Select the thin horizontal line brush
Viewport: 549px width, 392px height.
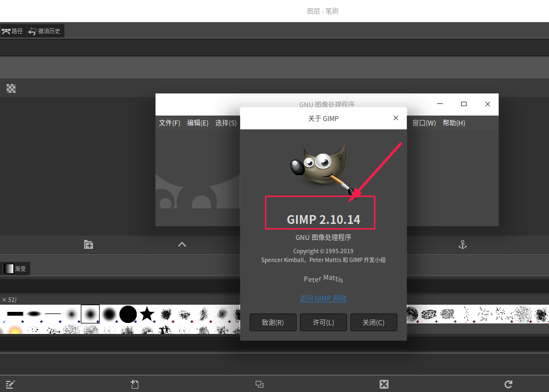53,313
